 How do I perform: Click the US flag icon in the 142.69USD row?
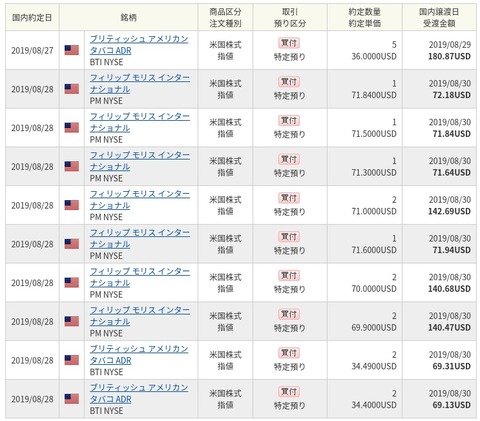(72, 205)
